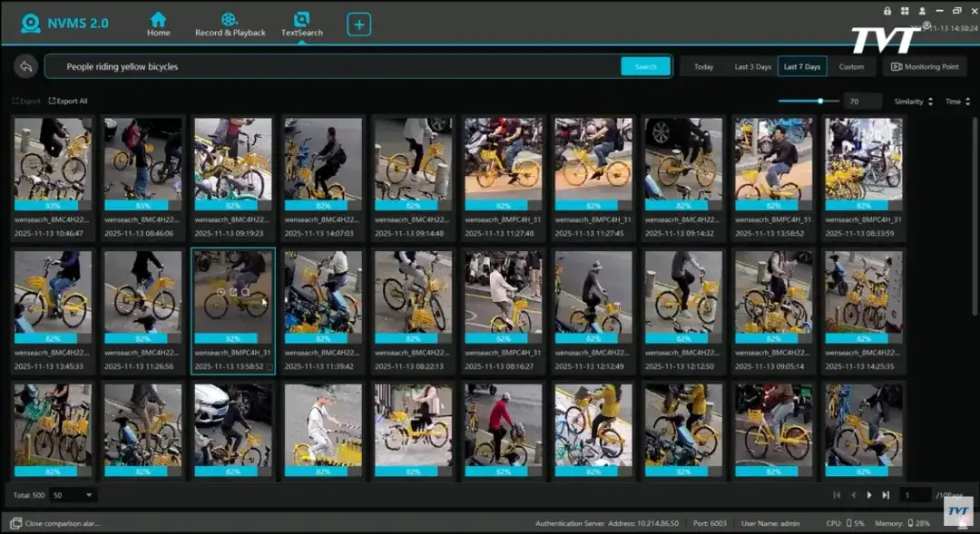Go to the next results page
Screen dimensions: 980x534
click(869, 495)
